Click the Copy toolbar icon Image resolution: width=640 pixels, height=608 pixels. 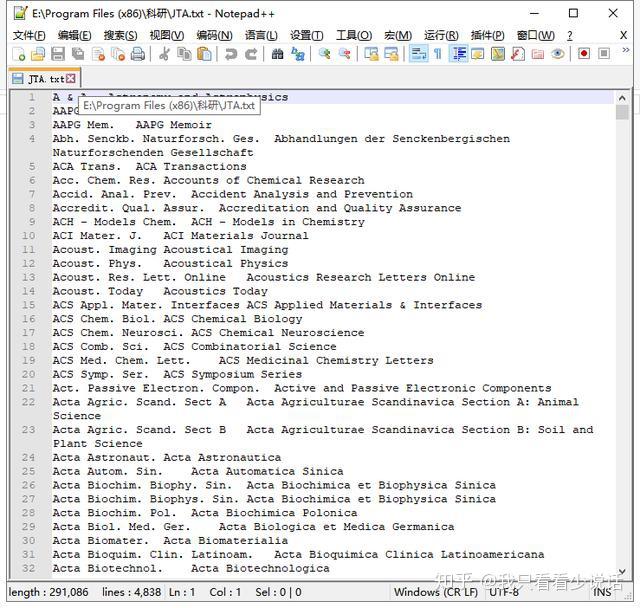coord(184,54)
